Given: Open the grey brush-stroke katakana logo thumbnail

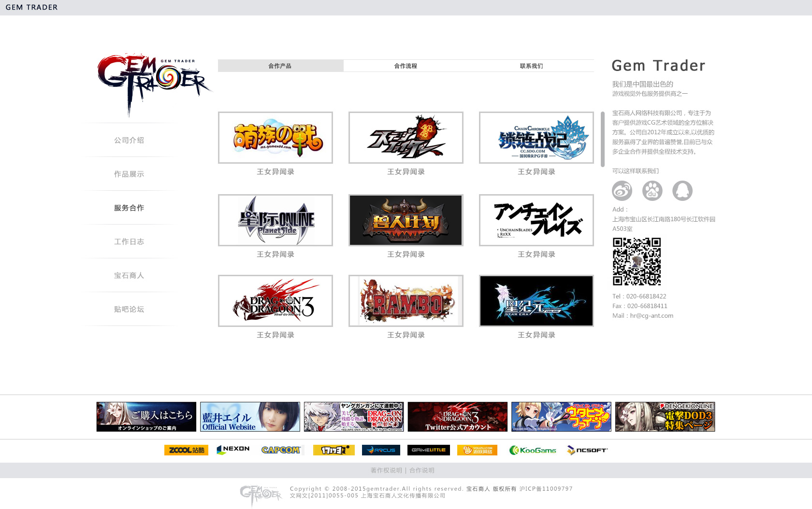Looking at the screenshot, I should (x=406, y=138).
